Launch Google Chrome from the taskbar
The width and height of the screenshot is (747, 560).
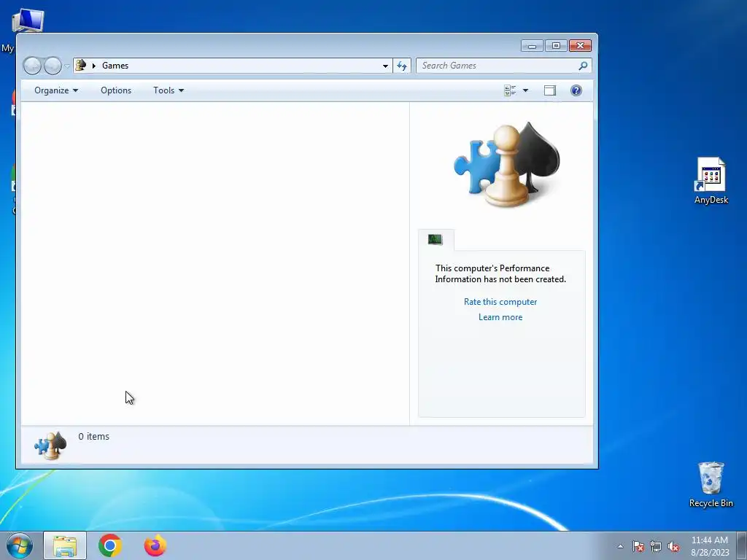110,545
